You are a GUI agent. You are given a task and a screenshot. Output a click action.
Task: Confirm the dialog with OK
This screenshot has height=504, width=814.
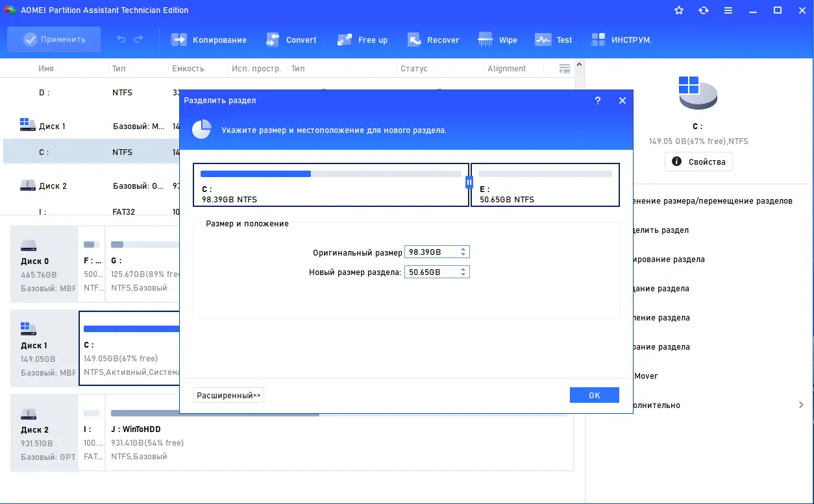click(595, 395)
